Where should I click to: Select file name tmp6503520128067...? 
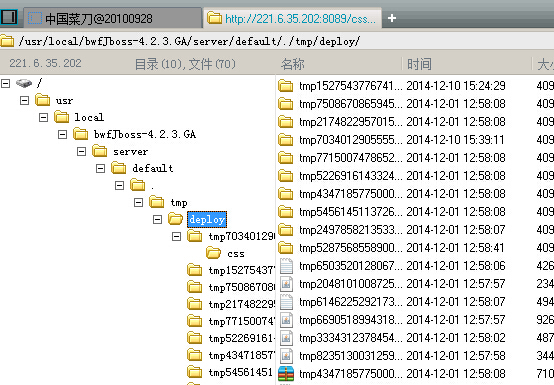(x=350, y=266)
